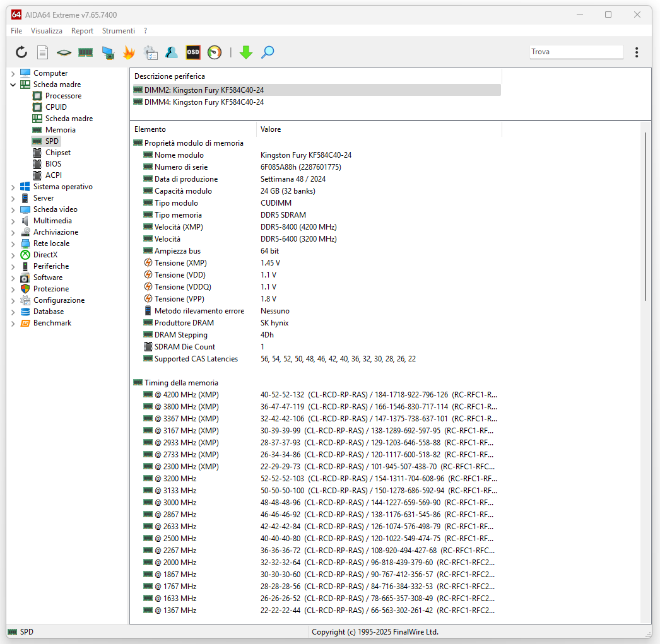Launch the stability test flame icon
660x644 pixels.
pyautogui.click(x=129, y=52)
